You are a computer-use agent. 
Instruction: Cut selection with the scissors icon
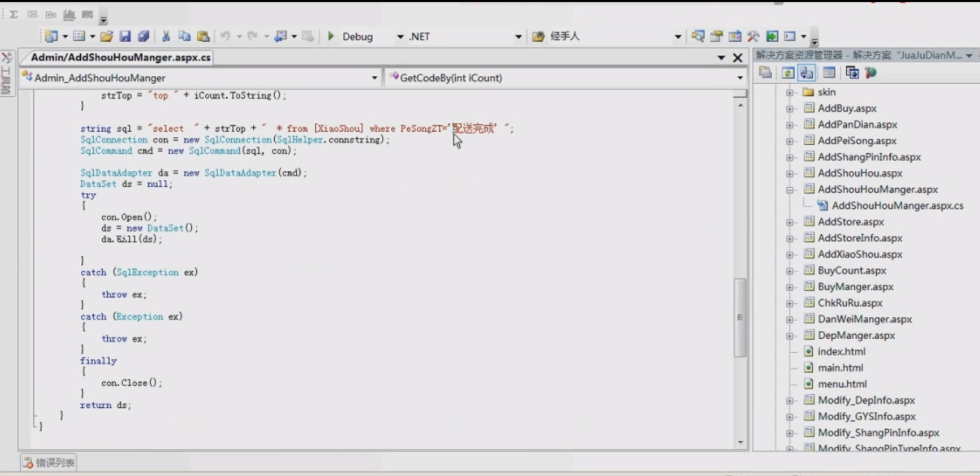(x=166, y=37)
